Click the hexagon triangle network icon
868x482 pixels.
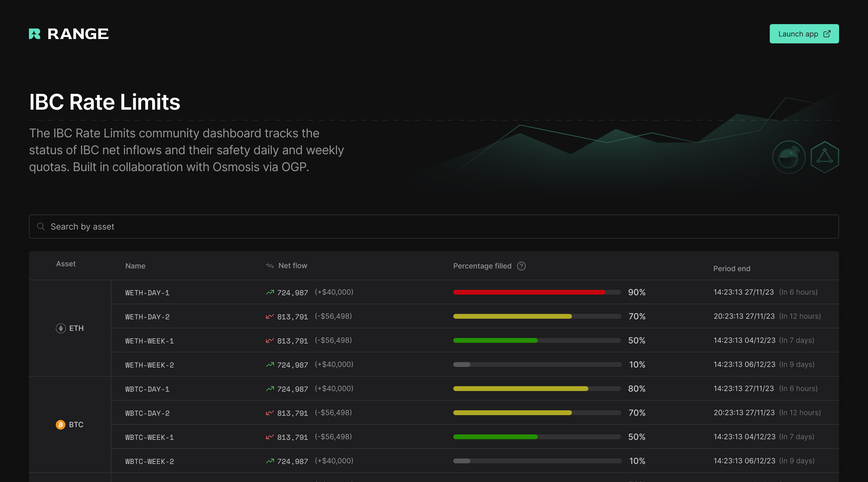point(825,157)
